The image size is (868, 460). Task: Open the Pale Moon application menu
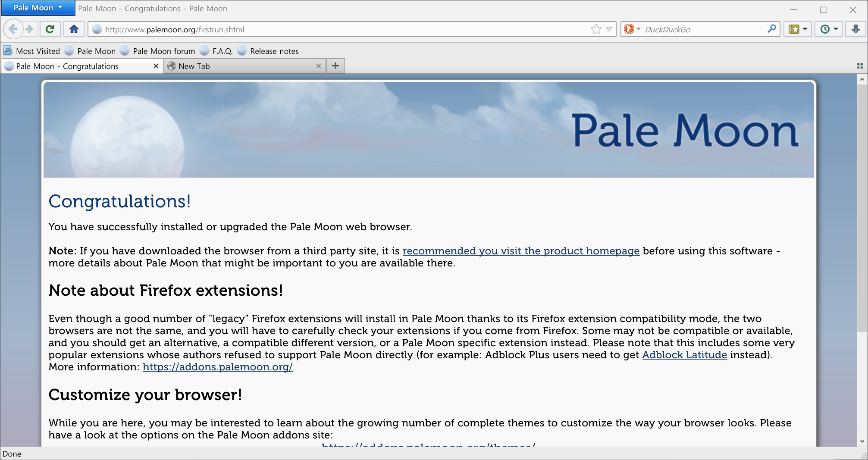(x=38, y=8)
